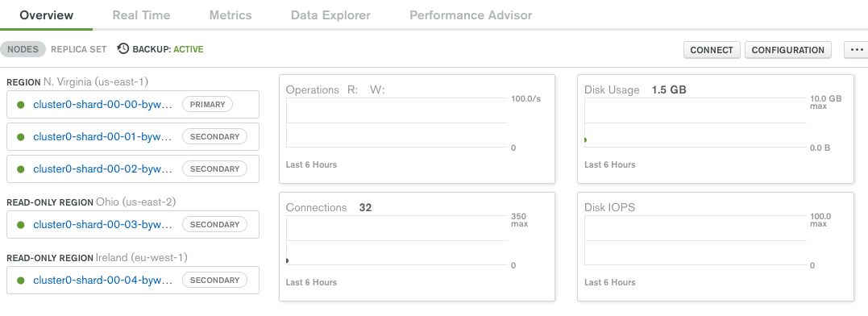Open the Data Explorer tab
This screenshot has height=316, width=868.
click(330, 15)
